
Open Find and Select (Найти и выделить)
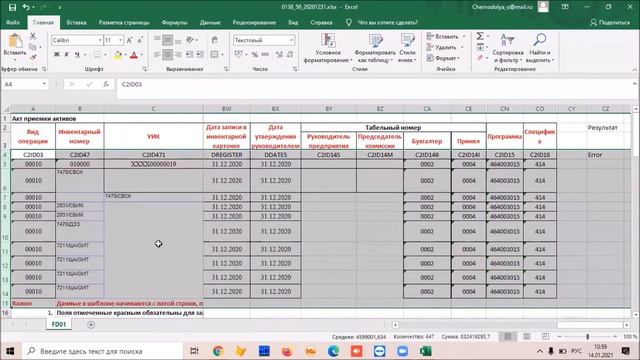[x=540, y=48]
